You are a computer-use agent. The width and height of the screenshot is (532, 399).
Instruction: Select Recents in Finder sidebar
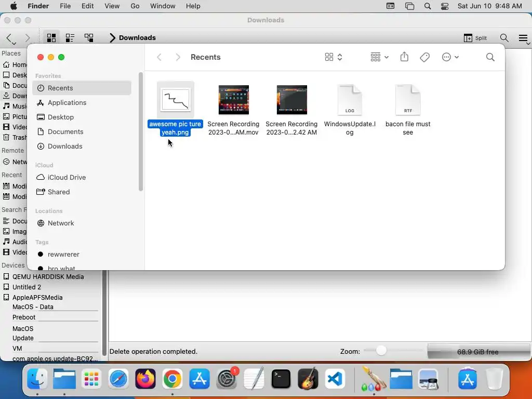pyautogui.click(x=82, y=88)
